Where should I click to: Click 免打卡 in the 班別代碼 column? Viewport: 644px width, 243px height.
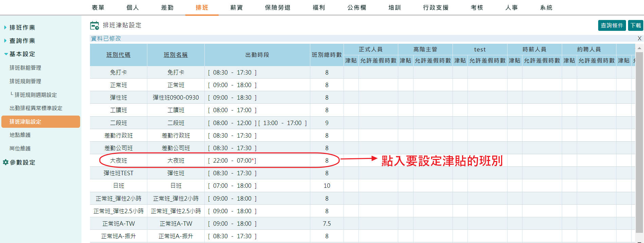click(118, 73)
